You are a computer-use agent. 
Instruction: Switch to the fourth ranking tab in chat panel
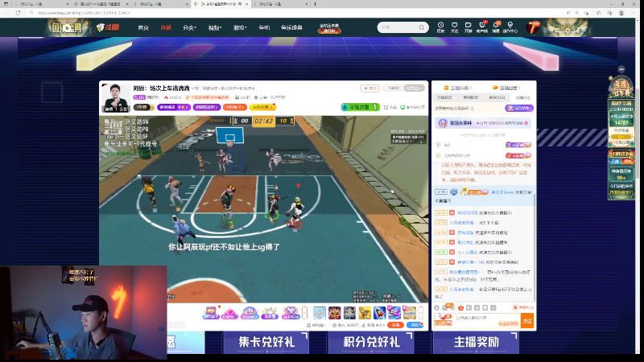[522, 97]
